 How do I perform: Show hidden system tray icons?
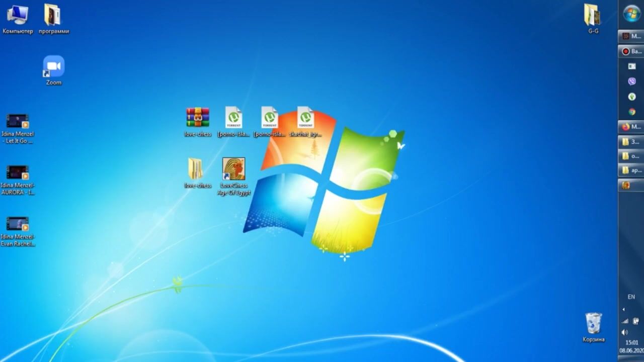tap(624, 309)
